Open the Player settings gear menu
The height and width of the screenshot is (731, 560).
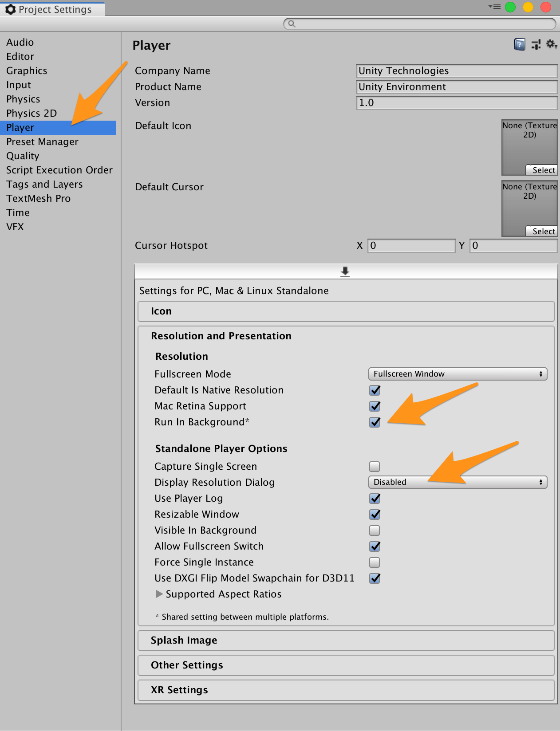click(552, 44)
